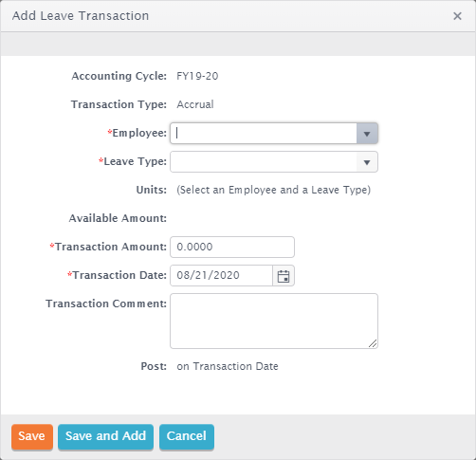Click the Accrual transaction type value
The image size is (476, 460).
[x=195, y=104]
